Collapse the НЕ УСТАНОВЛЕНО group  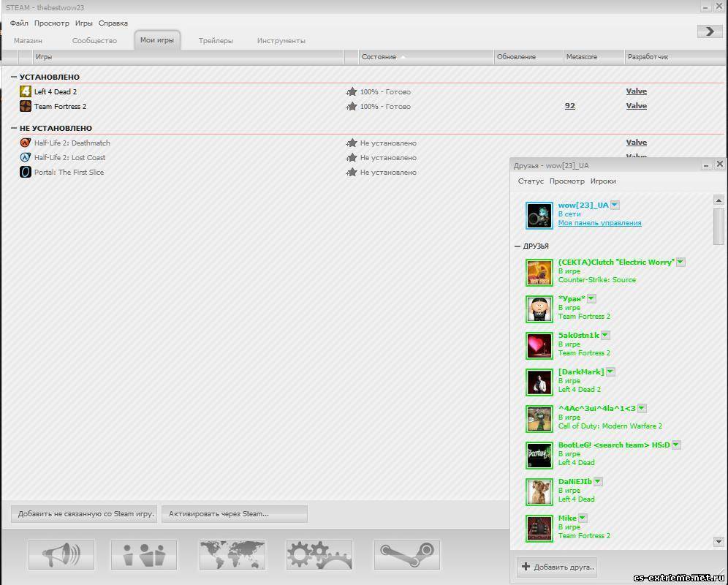pos(13,128)
